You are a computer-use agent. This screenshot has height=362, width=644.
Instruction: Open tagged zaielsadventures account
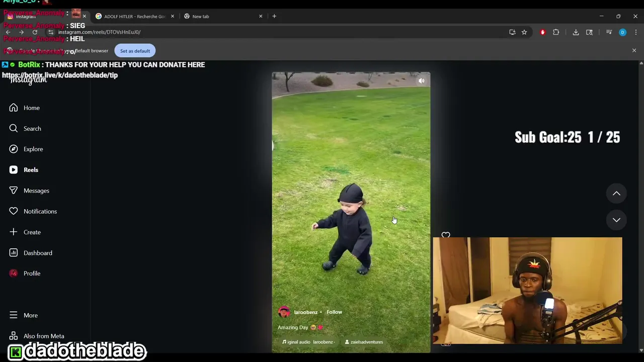[x=364, y=342]
